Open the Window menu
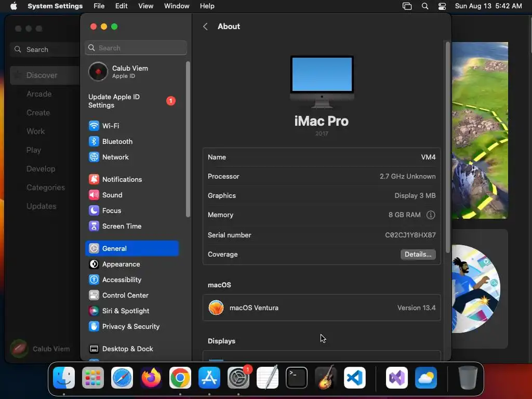 pyautogui.click(x=177, y=6)
